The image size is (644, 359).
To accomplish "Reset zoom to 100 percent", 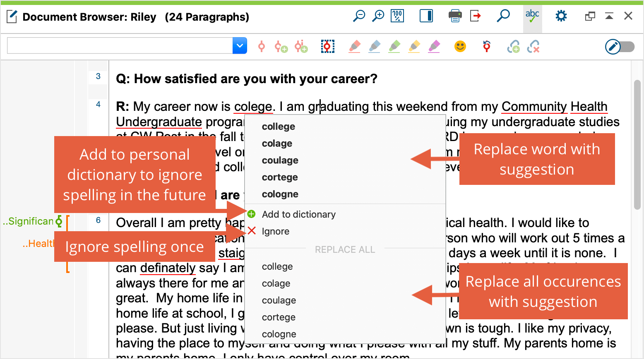I will pos(397,16).
